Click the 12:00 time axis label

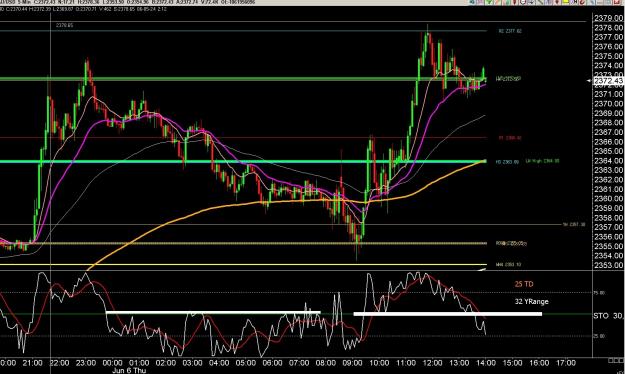point(432,363)
